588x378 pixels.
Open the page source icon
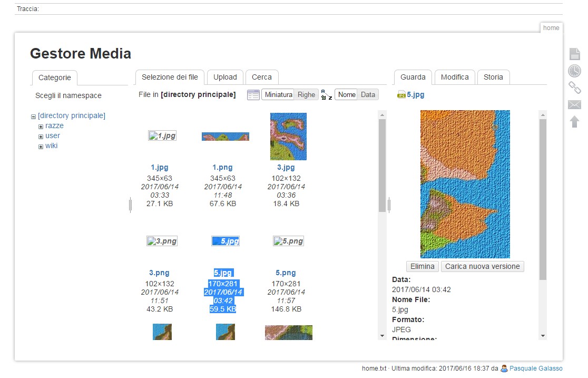point(574,54)
